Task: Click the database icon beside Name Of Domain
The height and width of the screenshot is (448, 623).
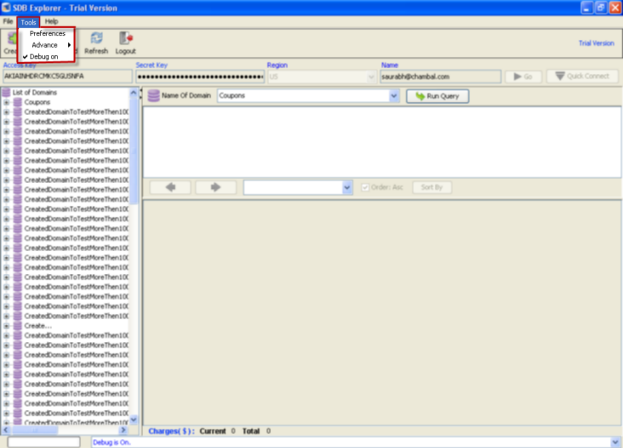Action: (x=153, y=96)
